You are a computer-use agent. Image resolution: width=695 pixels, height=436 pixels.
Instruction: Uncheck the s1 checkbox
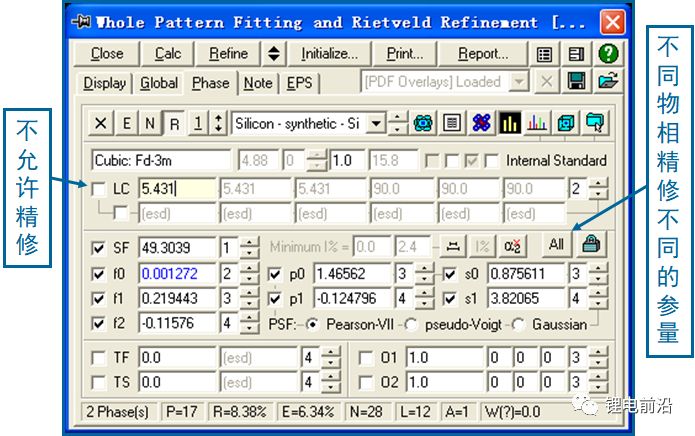450,299
